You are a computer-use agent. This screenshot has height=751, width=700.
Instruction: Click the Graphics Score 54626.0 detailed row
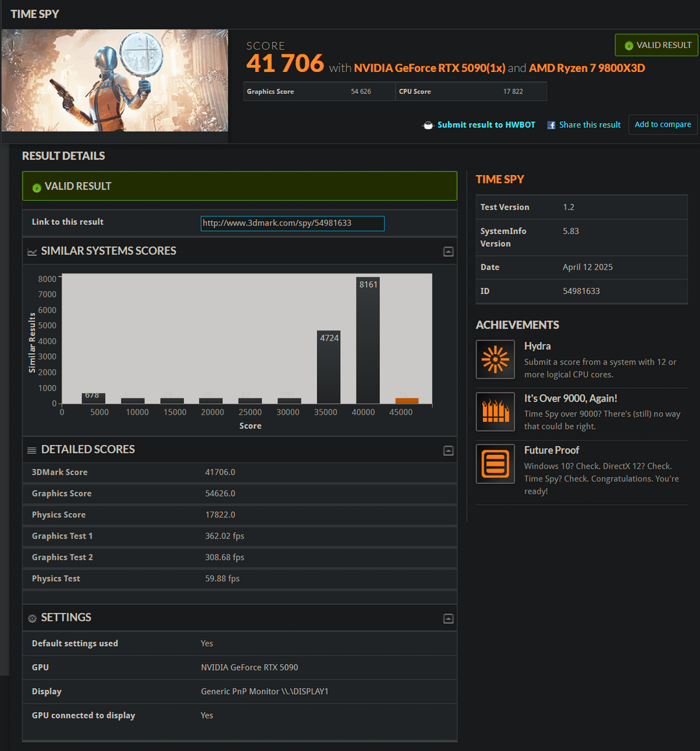tap(240, 493)
